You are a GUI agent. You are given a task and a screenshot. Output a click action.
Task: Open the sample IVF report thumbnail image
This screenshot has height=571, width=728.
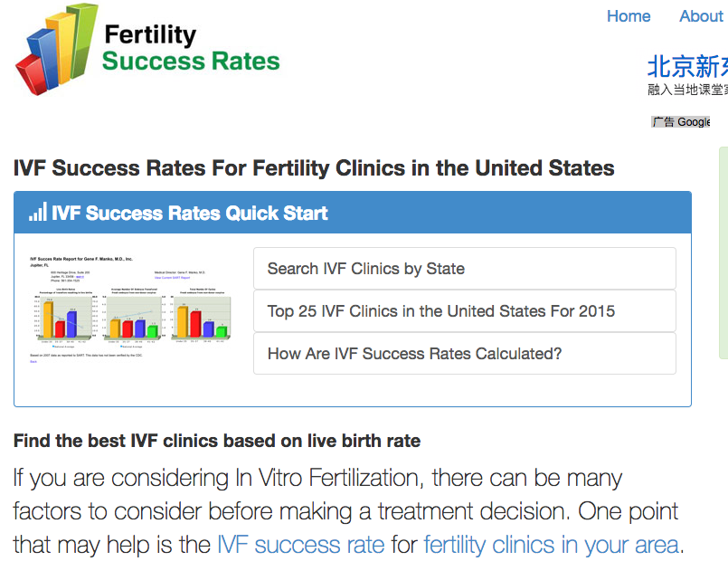click(x=130, y=309)
